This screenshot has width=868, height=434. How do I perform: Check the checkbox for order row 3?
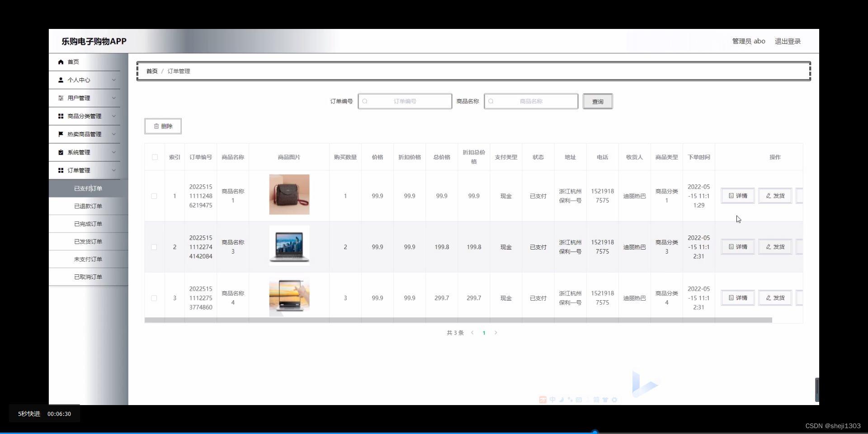click(154, 298)
